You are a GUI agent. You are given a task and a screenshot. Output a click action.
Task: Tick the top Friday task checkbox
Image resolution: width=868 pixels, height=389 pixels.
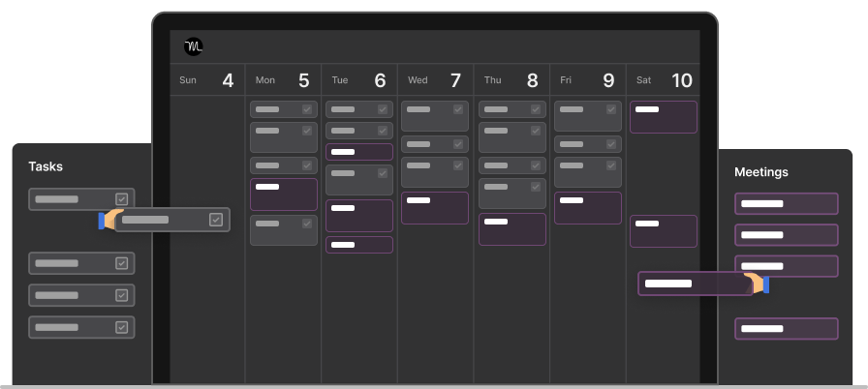(611, 109)
